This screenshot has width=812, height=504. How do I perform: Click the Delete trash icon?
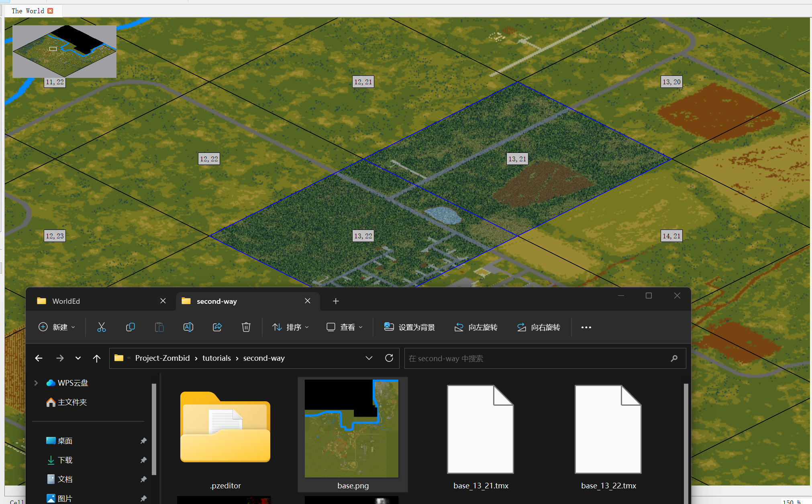pyautogui.click(x=246, y=327)
